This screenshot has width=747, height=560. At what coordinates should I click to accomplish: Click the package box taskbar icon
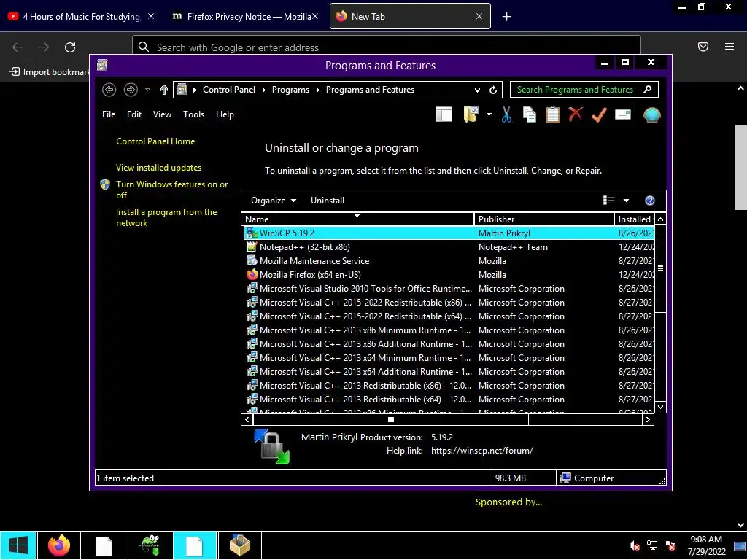(239, 545)
